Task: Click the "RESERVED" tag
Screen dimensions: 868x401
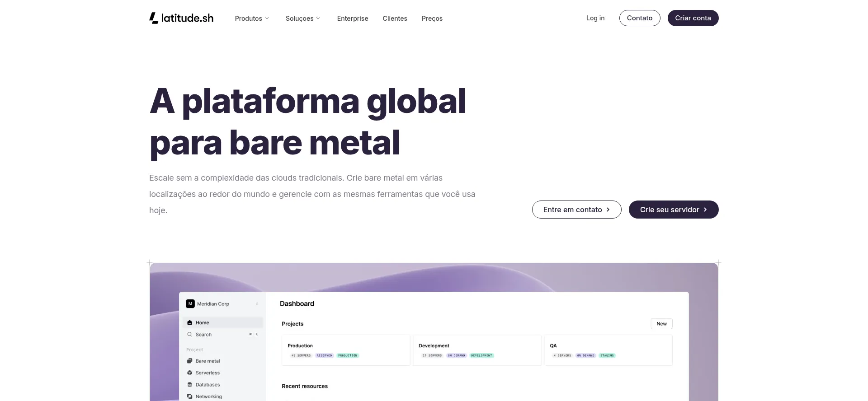Action: [x=325, y=355]
